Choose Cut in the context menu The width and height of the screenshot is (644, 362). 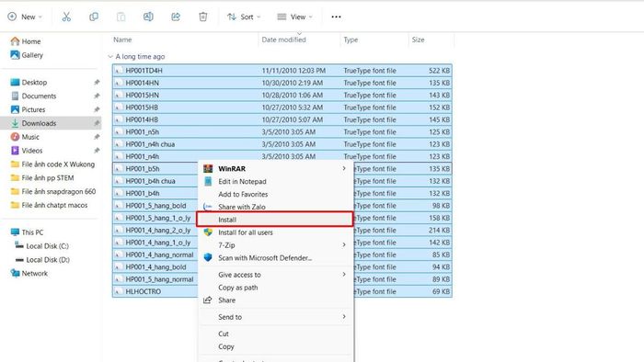[x=276, y=334]
